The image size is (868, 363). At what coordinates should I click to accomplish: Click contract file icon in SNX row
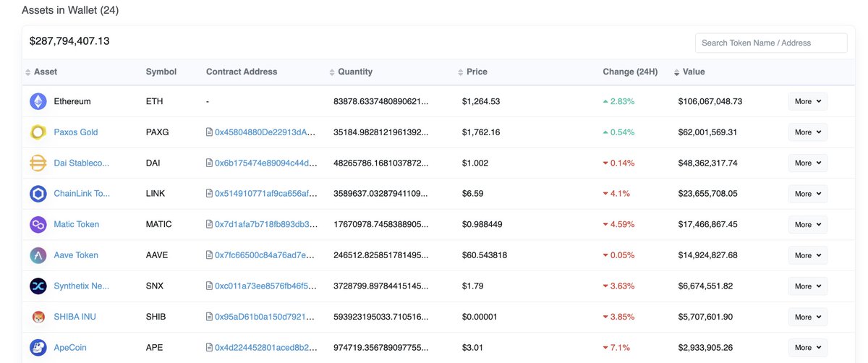pyautogui.click(x=210, y=286)
